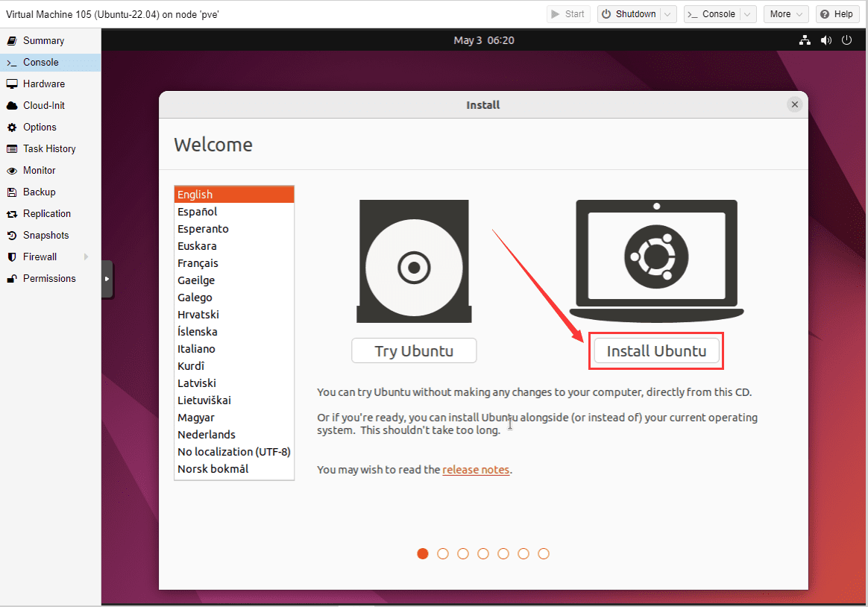Select Magyar in the language list
Viewport: 868px width, 607px height.
pyautogui.click(x=234, y=417)
